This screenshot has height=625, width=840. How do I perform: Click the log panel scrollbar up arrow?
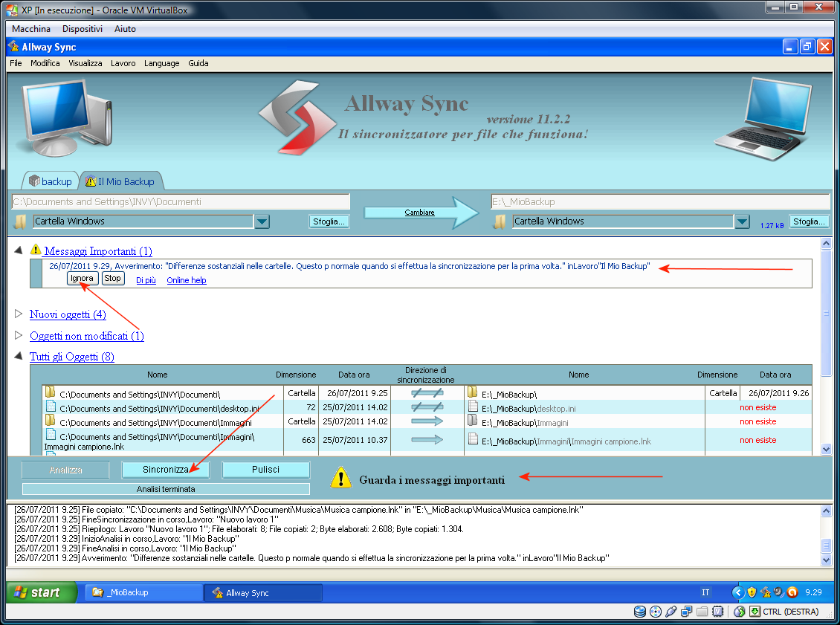click(826, 511)
